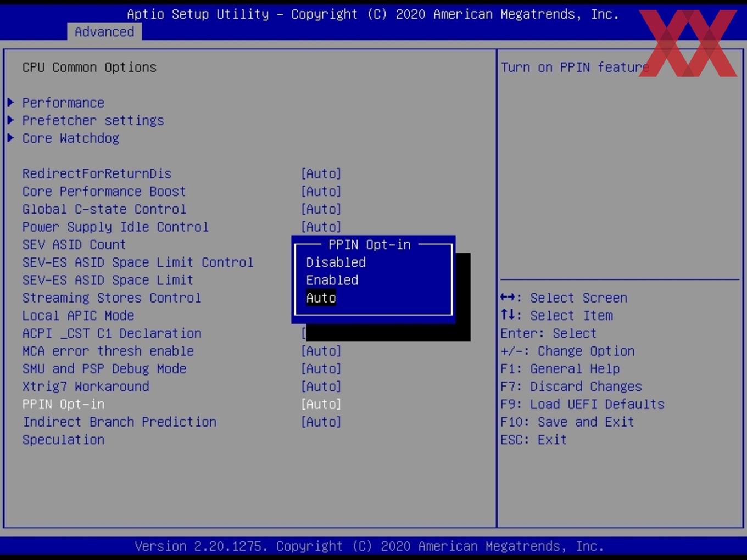The height and width of the screenshot is (560, 747).
Task: Select Disabled in PPIN Opt-in popup
Action: 336,262
